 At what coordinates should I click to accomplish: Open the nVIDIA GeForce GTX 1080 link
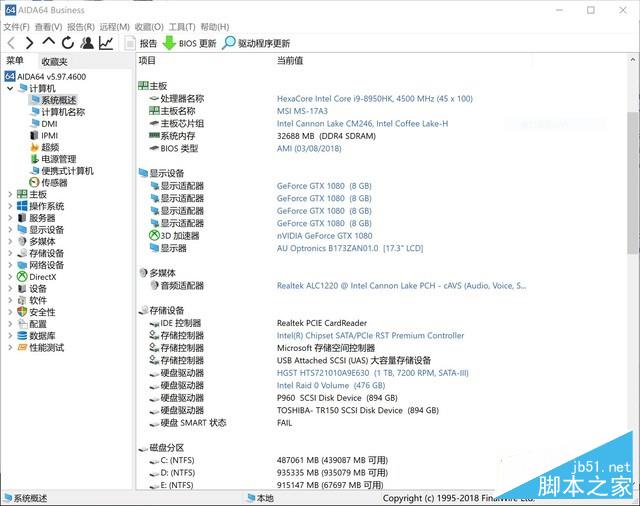tap(324, 236)
